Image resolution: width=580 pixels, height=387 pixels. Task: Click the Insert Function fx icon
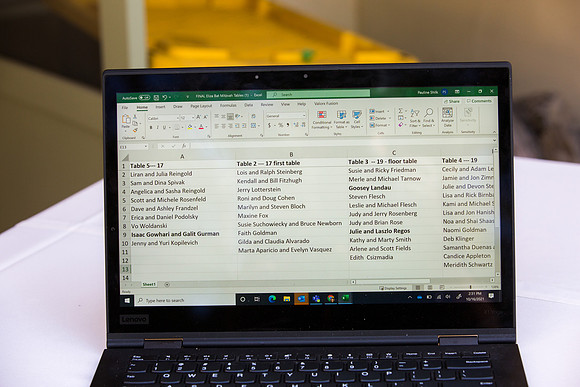point(184,146)
